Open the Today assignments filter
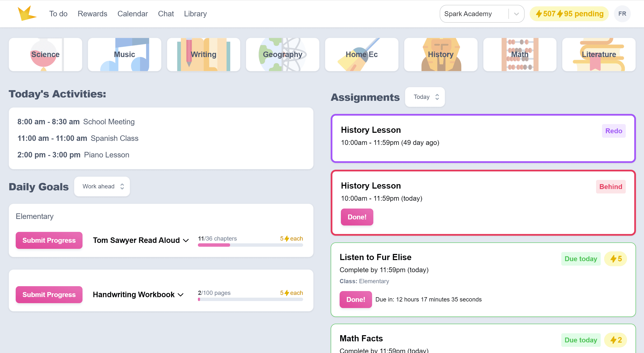The width and height of the screenshot is (644, 353). (425, 97)
